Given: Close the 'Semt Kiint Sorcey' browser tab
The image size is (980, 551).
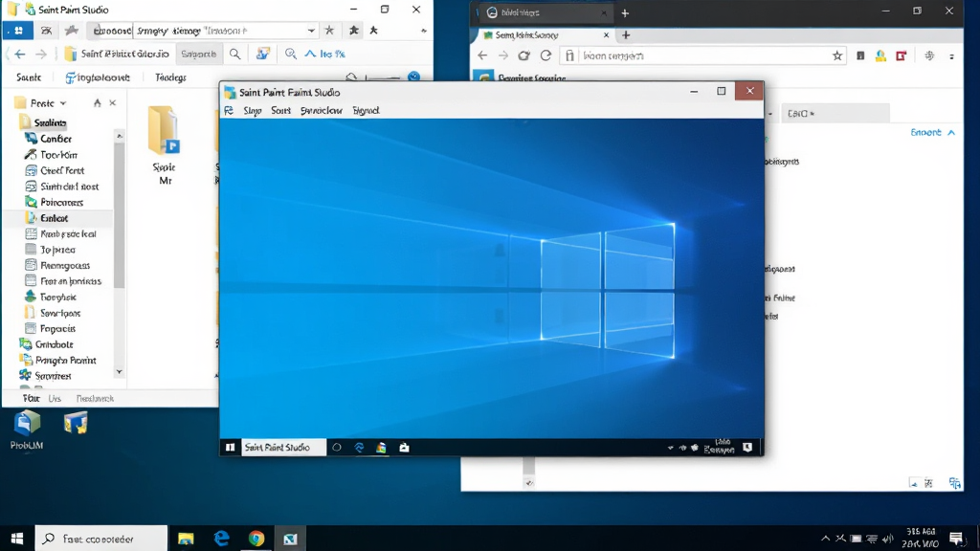Looking at the screenshot, I should (606, 35).
